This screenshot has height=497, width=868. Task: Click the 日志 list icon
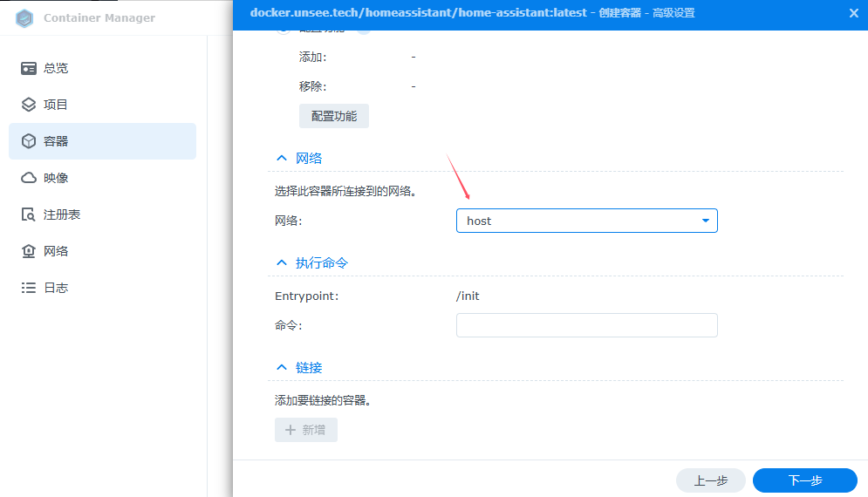[29, 288]
